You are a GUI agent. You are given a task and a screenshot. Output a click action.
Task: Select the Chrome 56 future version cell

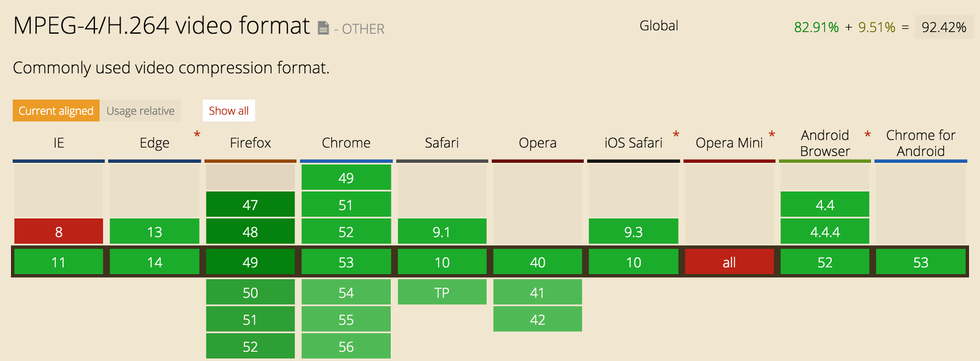pyautogui.click(x=346, y=347)
